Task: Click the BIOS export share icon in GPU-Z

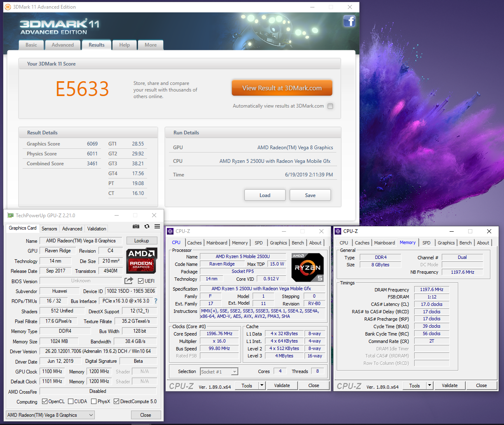Action: point(129,281)
